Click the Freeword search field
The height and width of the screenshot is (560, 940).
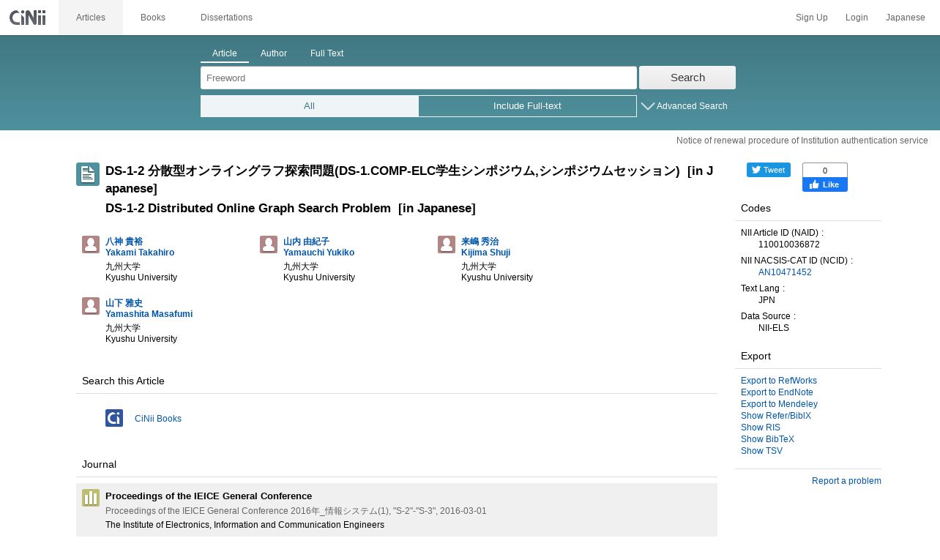[419, 78]
